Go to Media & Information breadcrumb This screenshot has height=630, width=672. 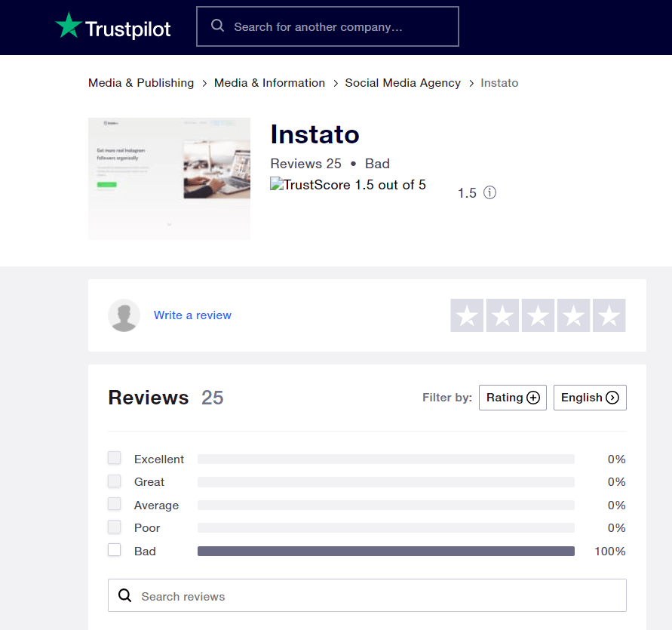[x=269, y=83]
